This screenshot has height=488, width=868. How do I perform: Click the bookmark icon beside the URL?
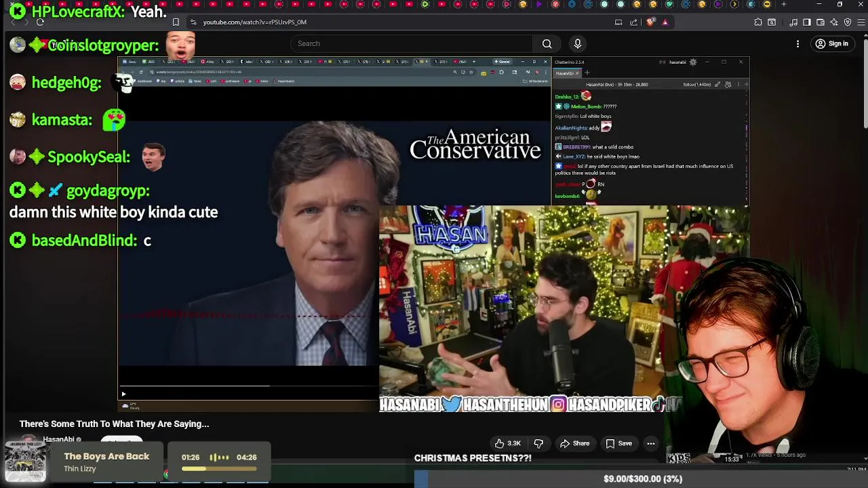point(176,22)
